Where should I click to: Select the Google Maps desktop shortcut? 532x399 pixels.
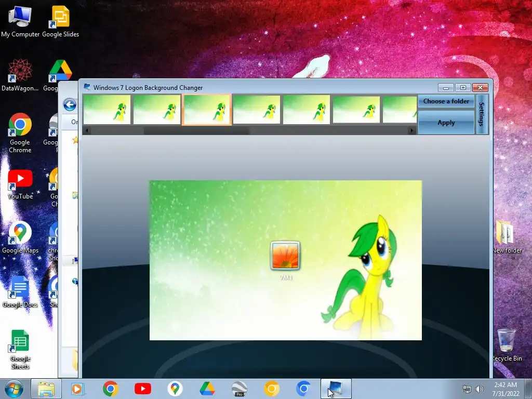coord(20,238)
